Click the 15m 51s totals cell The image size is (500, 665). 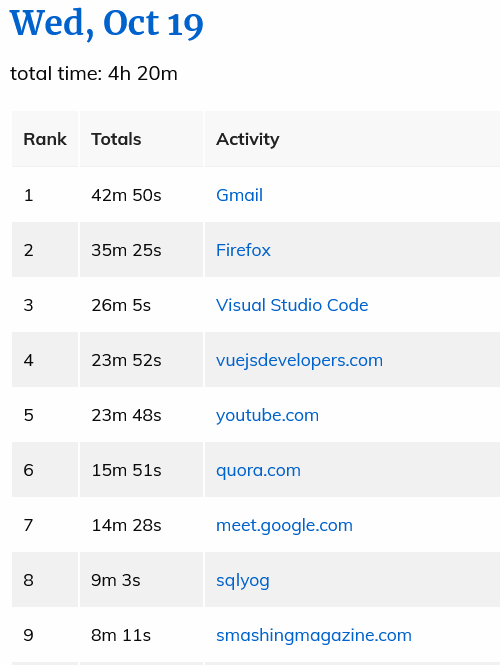[x=141, y=470]
